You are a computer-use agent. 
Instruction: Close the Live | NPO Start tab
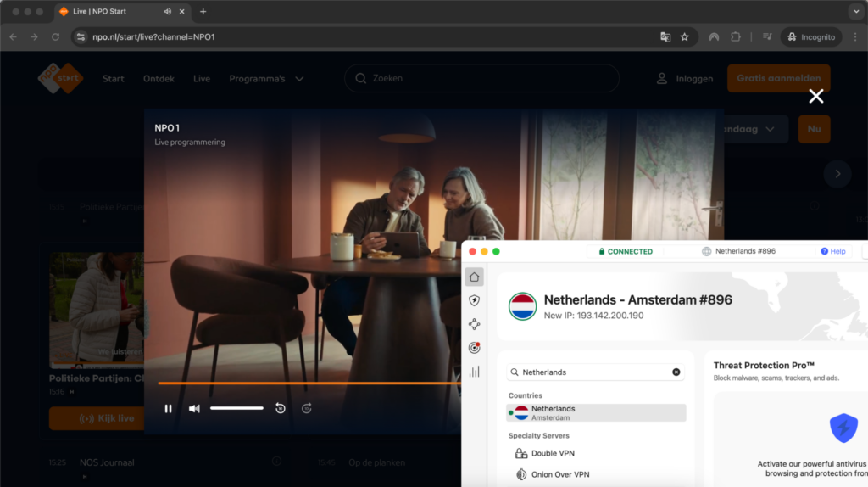pyautogui.click(x=181, y=12)
